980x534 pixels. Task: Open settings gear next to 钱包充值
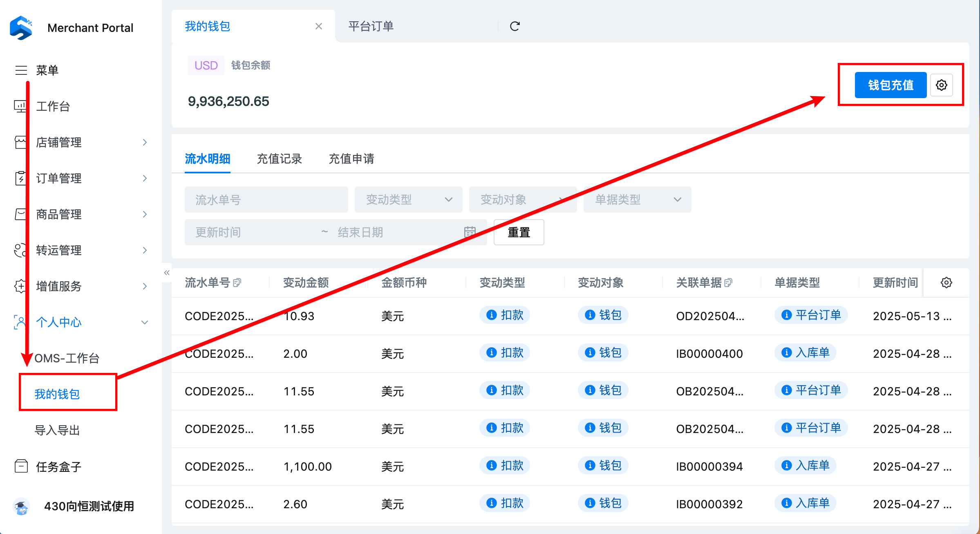click(941, 85)
